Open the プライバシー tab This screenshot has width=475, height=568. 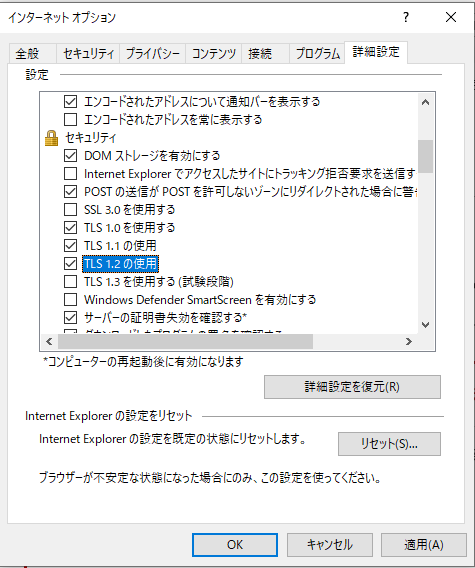153,54
